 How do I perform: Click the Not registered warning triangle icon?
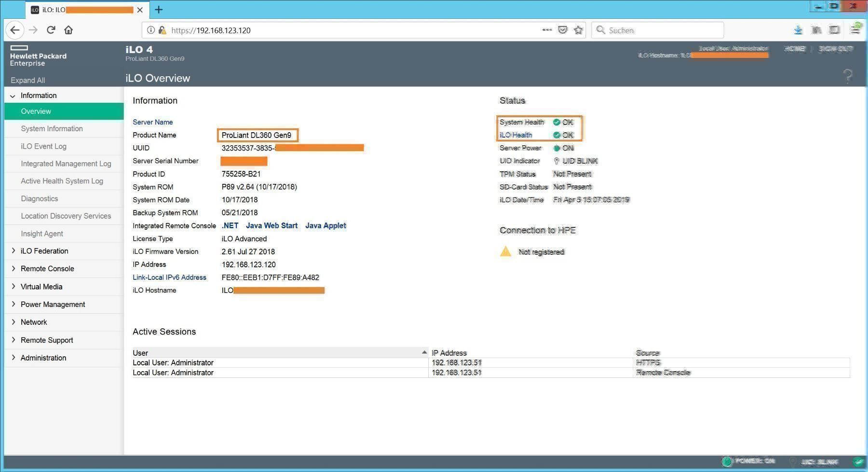coord(505,251)
